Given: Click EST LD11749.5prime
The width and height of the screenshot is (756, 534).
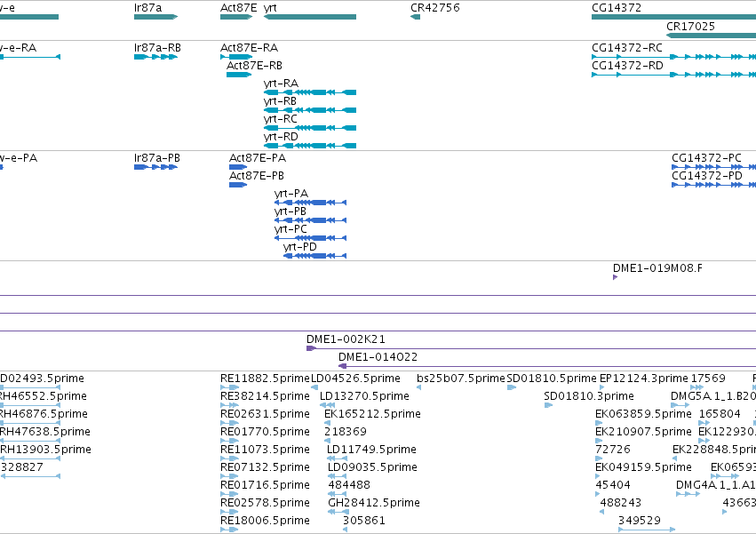Looking at the screenshot, I should [337, 458].
